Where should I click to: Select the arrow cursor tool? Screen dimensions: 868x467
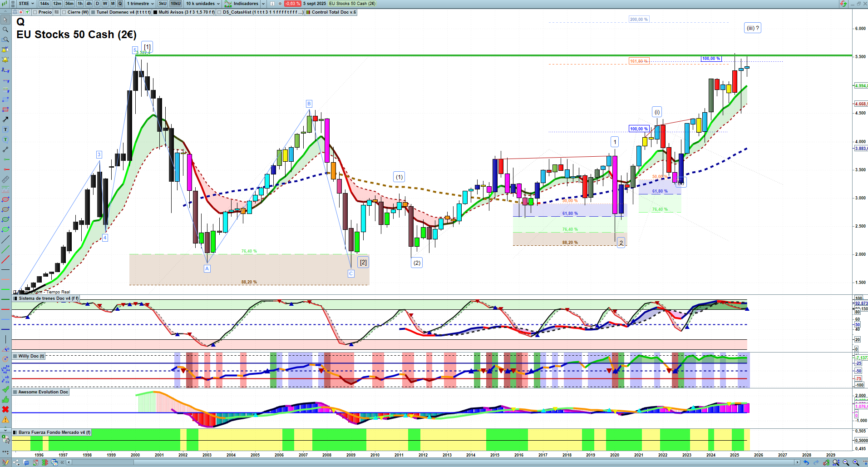5,20
